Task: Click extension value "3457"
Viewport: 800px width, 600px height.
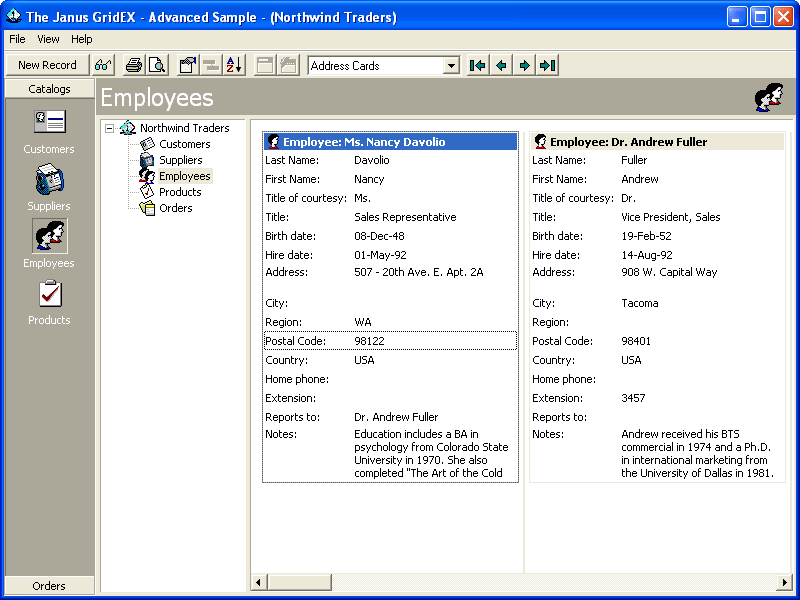Action: coord(633,398)
